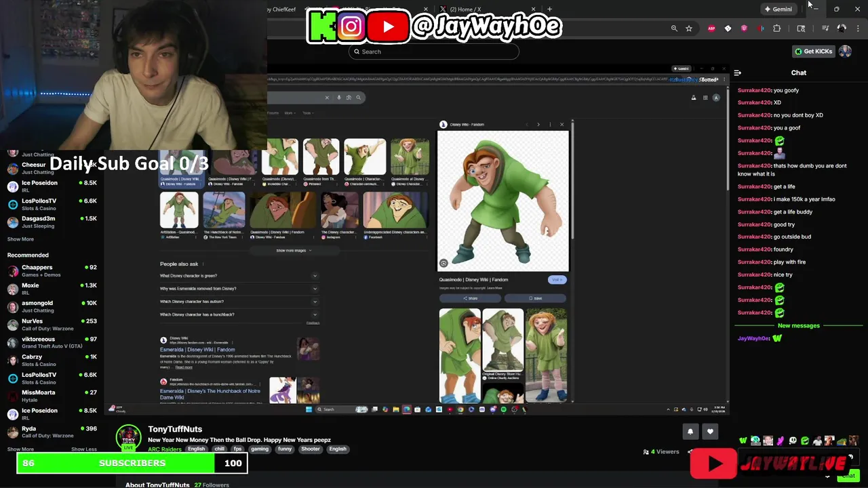Close the Home / X tab
Viewport: 868px width, 488px height.
coord(534,9)
